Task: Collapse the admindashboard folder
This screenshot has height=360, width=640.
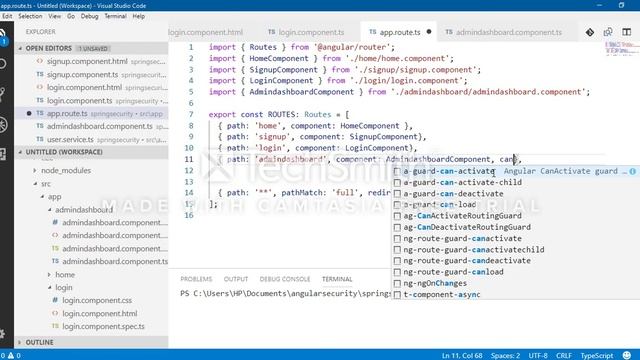Action: point(50,210)
